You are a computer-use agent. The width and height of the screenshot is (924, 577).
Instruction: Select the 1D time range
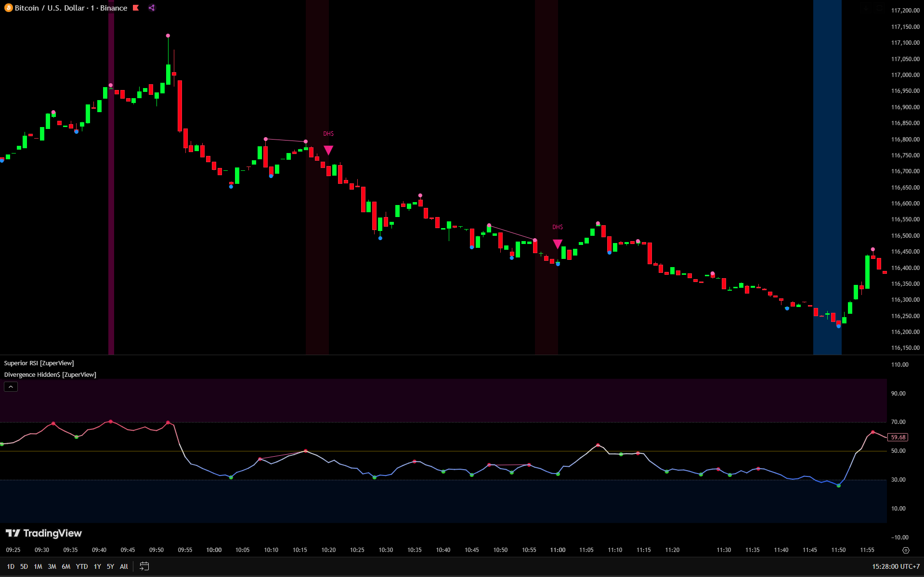pyautogui.click(x=11, y=566)
